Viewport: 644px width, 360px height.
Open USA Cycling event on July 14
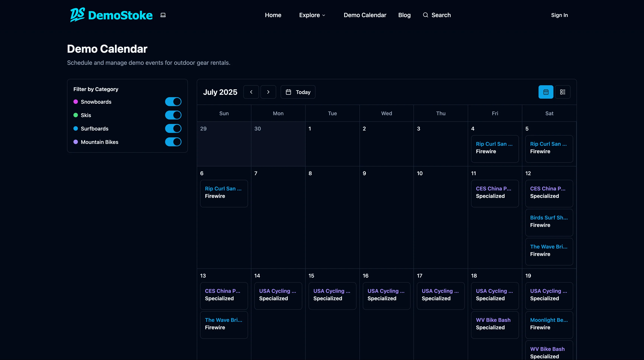tap(278, 296)
